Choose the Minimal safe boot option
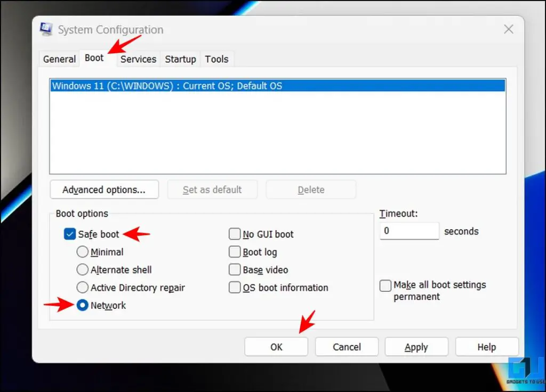 pos(83,252)
